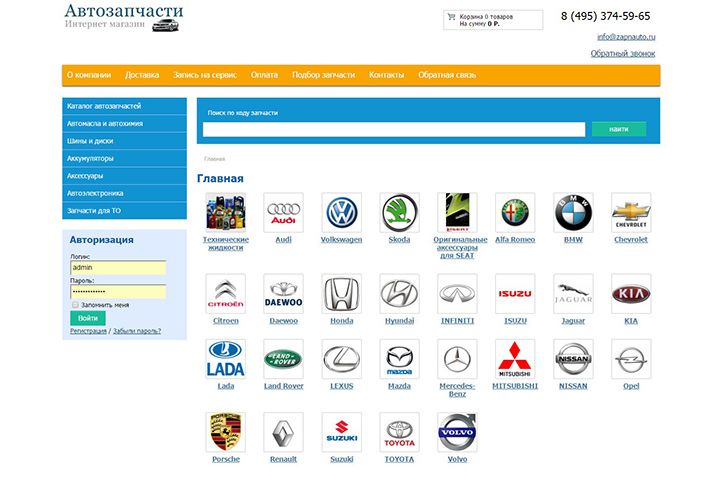
Task: Open 'Шины и диски' sidebar item
Action: [124, 141]
